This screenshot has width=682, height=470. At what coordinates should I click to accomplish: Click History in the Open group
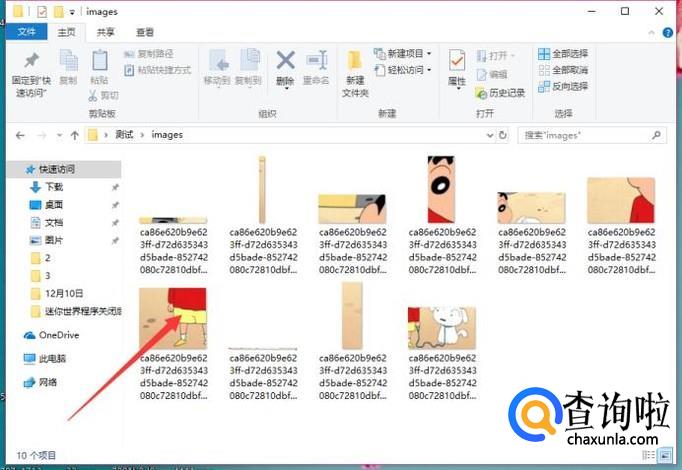pos(500,93)
